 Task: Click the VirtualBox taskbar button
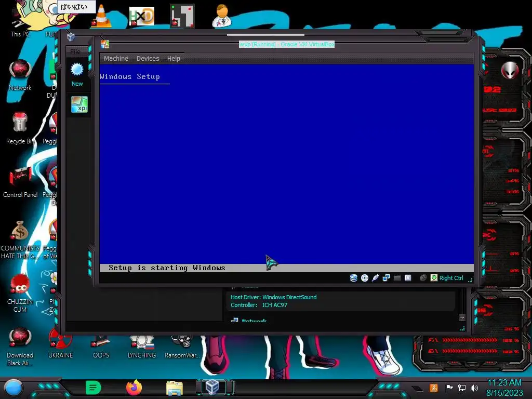[212, 388]
